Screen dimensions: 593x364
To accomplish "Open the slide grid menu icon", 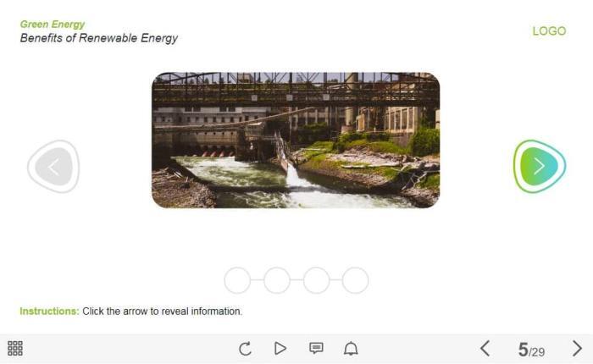I will (15, 348).
